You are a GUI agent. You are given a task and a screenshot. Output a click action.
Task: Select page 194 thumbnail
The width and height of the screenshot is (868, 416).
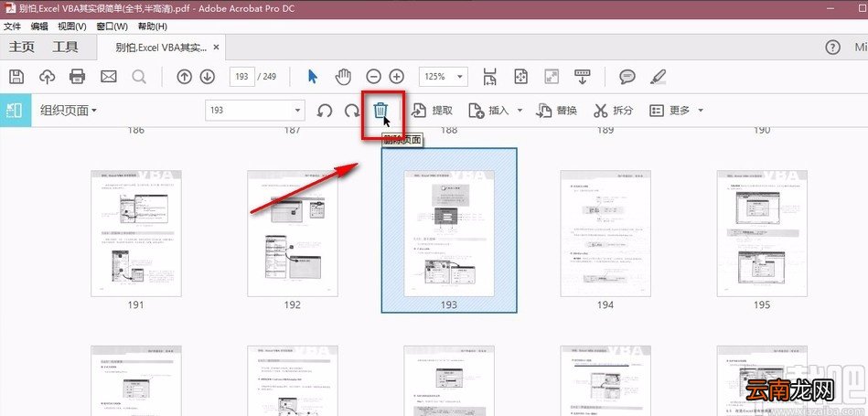click(x=605, y=233)
